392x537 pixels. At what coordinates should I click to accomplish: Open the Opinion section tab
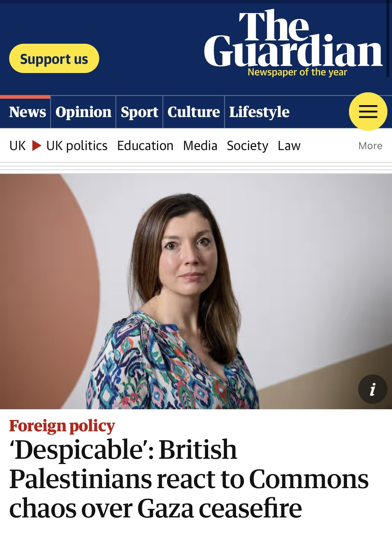[x=83, y=112]
